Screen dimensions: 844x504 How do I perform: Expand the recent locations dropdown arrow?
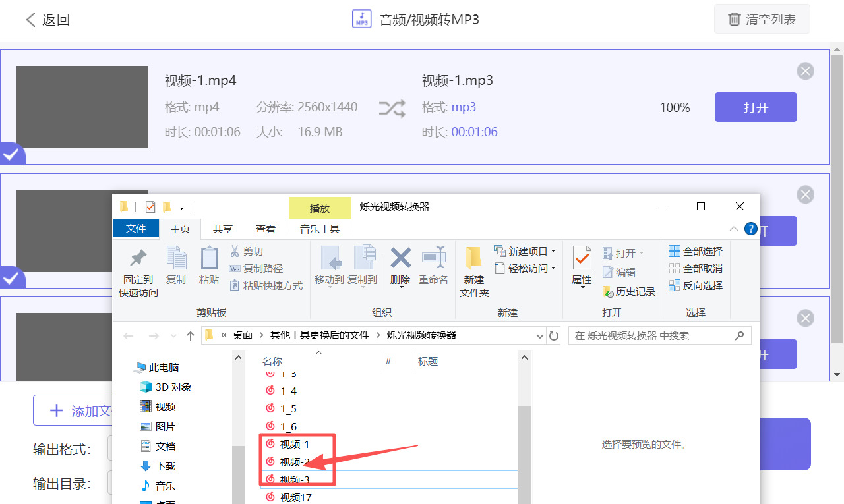pyautogui.click(x=174, y=336)
